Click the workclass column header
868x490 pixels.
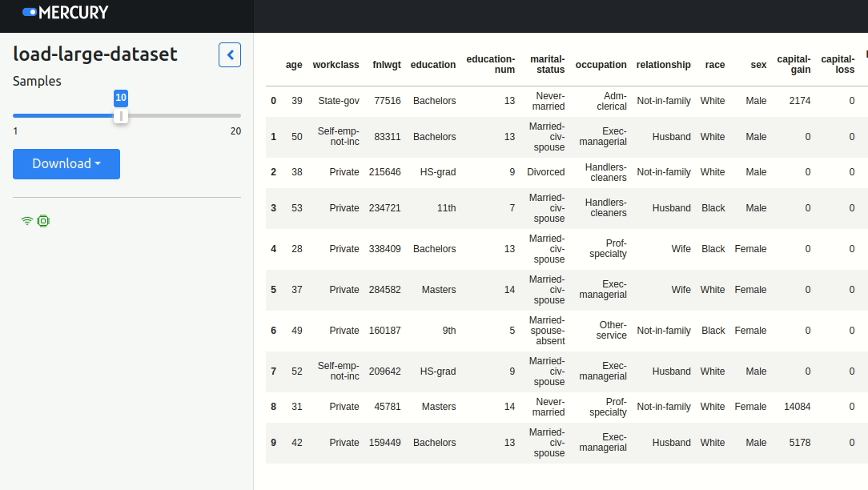pos(336,65)
